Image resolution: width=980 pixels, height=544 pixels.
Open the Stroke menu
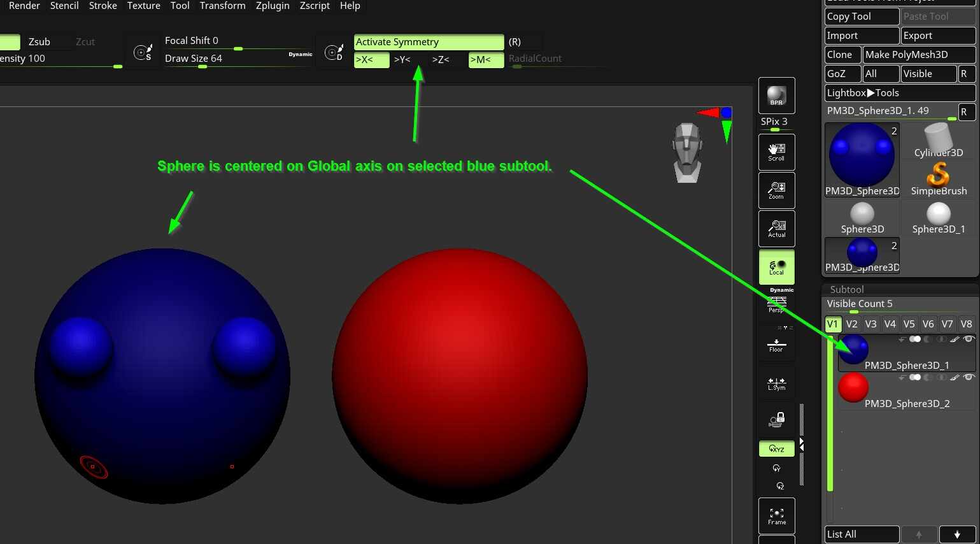pyautogui.click(x=103, y=6)
